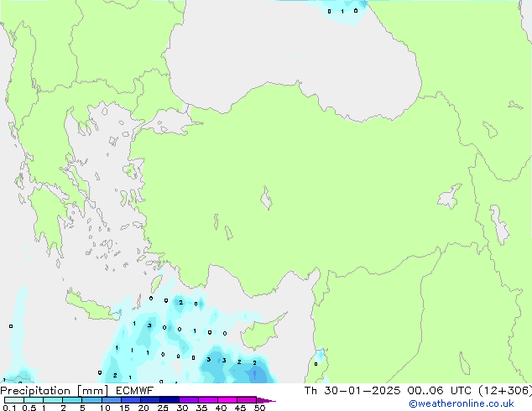The width and height of the screenshot is (532, 411).
Task: Click the 'ECMWF' model label
Action: [135, 391]
